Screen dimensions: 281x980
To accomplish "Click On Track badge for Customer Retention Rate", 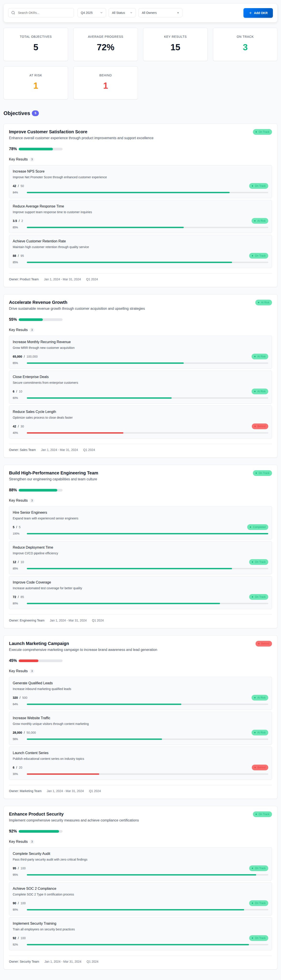I will (x=259, y=256).
